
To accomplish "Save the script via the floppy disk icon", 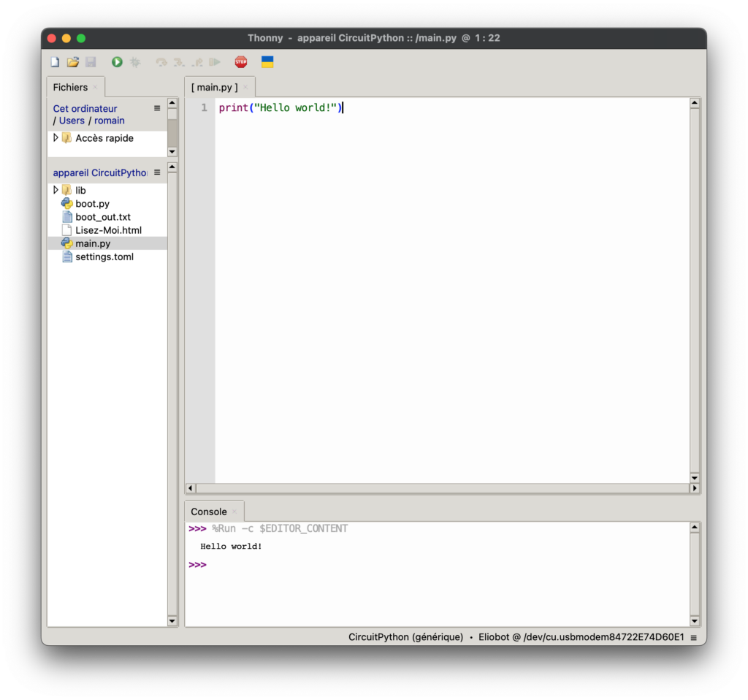I will pyautogui.click(x=91, y=61).
